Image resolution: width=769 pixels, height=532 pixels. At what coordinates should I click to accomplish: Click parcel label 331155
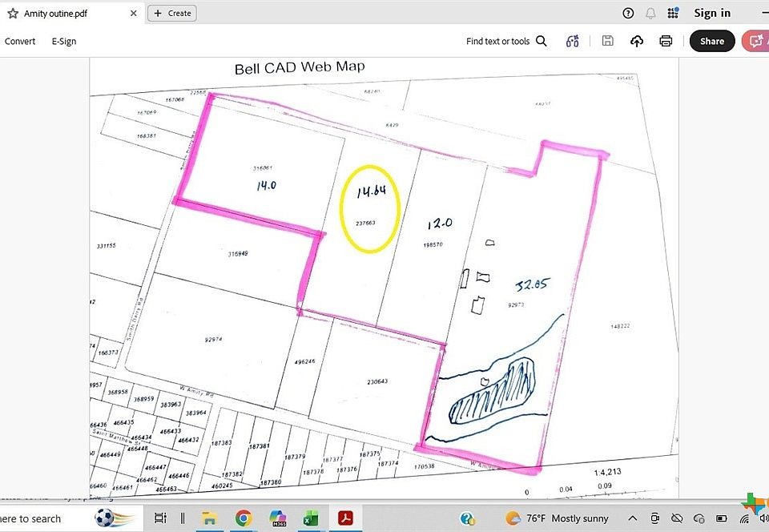click(x=106, y=246)
